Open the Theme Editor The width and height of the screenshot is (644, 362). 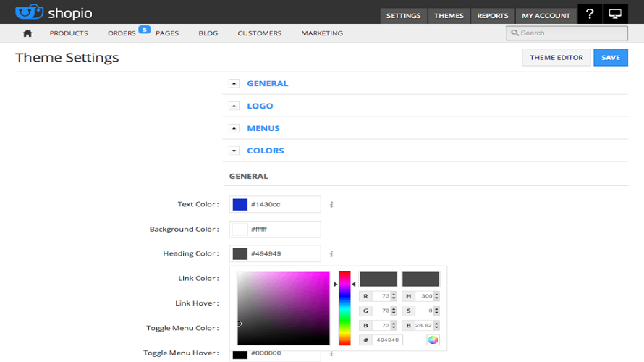pyautogui.click(x=556, y=58)
